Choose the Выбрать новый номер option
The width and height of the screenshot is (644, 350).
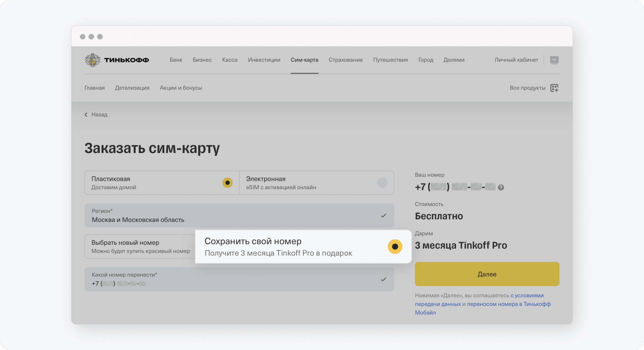pyautogui.click(x=140, y=246)
